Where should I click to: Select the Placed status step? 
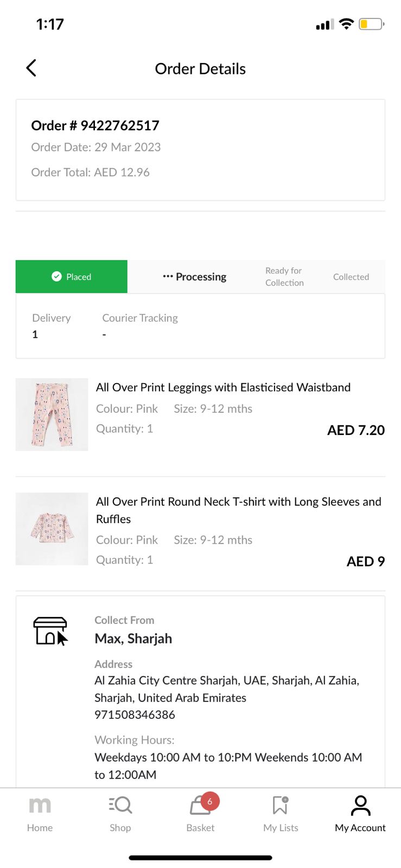click(72, 277)
